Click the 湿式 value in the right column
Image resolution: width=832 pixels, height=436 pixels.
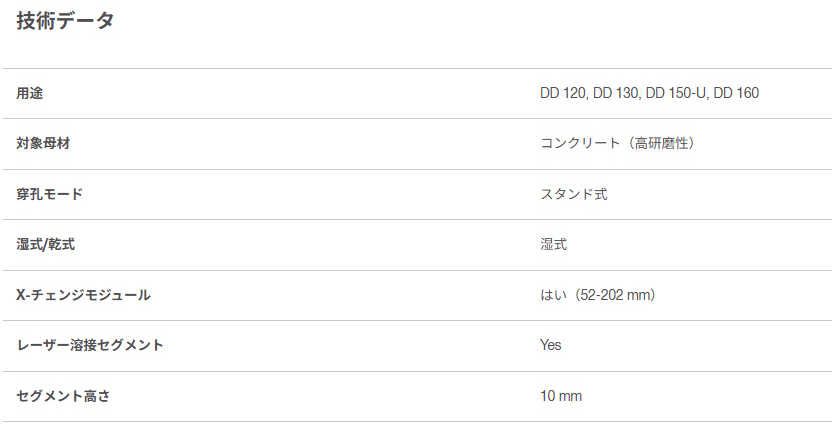[554, 244]
